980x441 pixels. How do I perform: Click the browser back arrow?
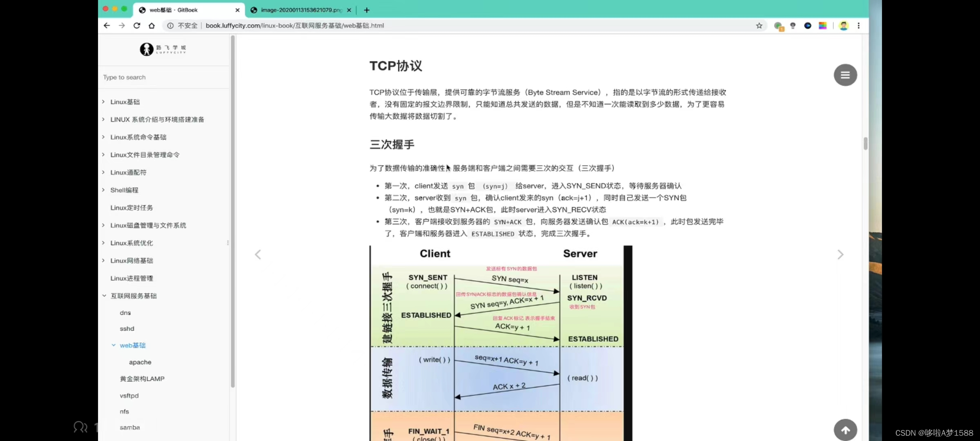[107, 25]
